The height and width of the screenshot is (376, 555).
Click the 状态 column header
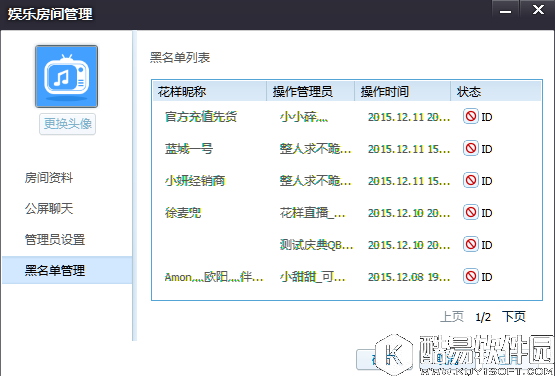pyautogui.click(x=496, y=91)
